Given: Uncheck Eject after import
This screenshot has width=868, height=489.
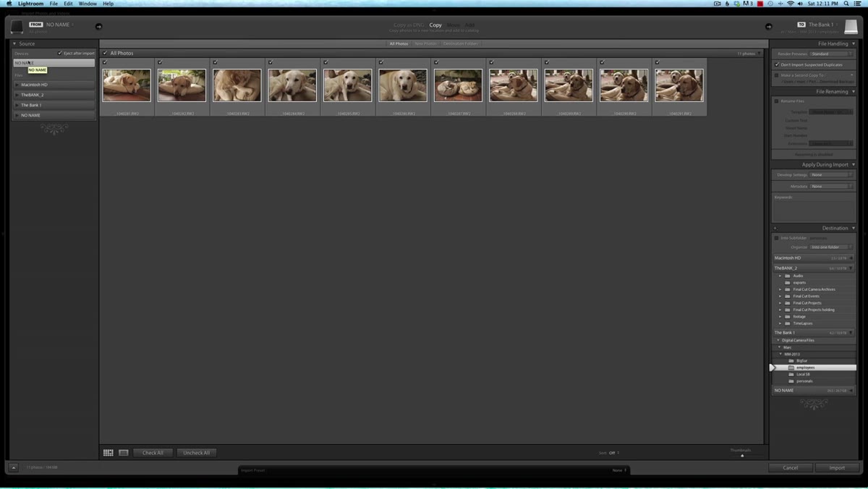Looking at the screenshot, I should click(60, 54).
